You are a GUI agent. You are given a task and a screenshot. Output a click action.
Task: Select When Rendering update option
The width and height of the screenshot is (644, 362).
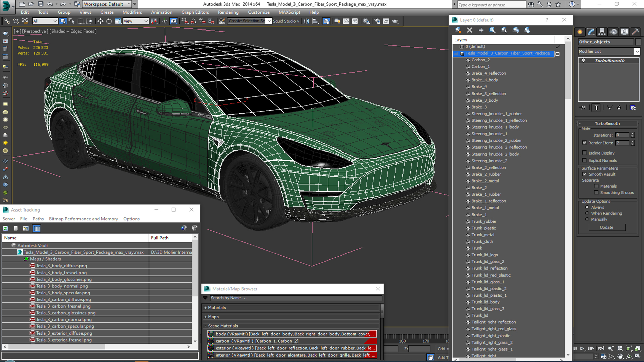[587, 213]
